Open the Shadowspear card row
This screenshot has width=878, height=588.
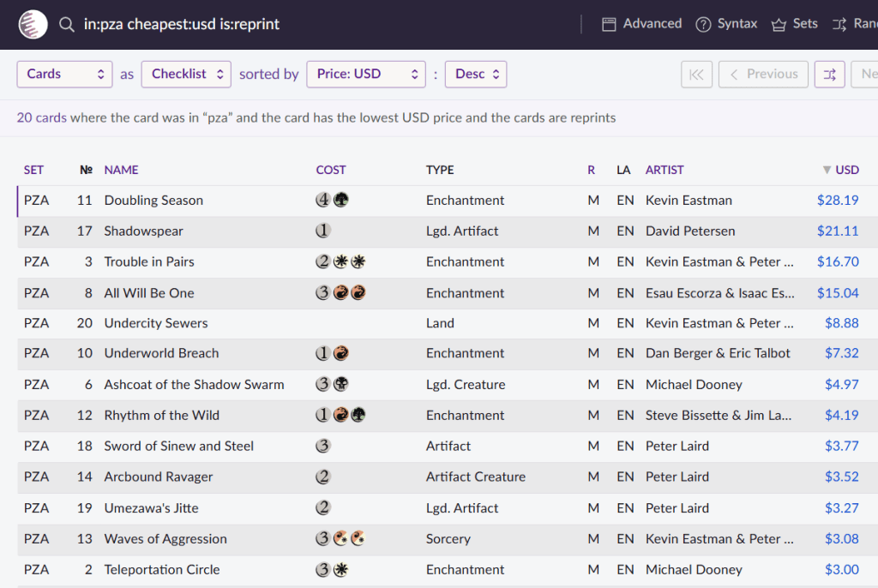click(143, 231)
